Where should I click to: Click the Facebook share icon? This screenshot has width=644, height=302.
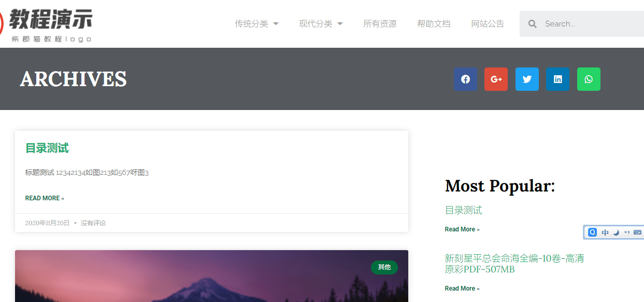click(465, 79)
